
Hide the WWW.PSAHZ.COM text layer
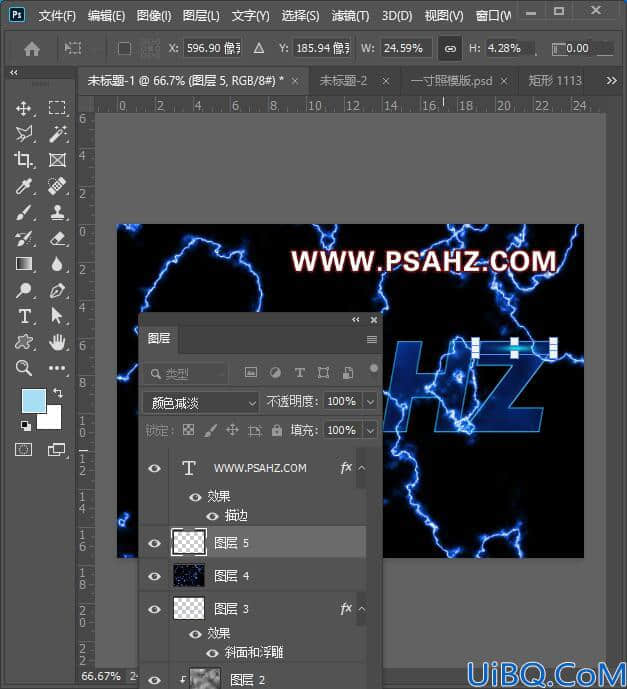point(154,468)
